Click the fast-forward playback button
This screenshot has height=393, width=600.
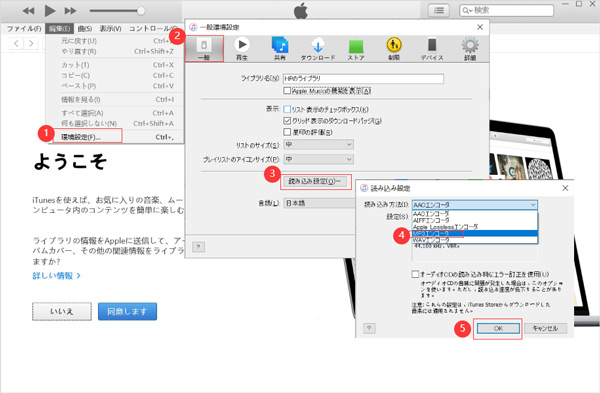[70, 11]
